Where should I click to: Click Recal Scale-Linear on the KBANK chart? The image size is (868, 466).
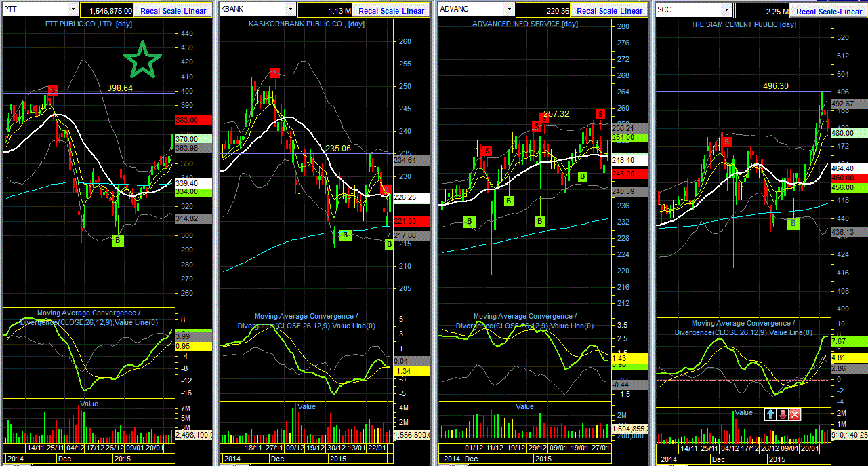coord(392,11)
